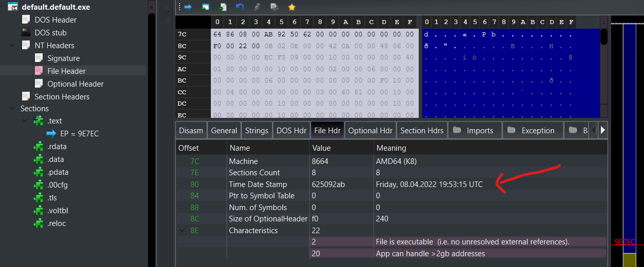Click the blue right arrow toolbar icon
The height and width of the screenshot is (267, 644).
[188, 7]
